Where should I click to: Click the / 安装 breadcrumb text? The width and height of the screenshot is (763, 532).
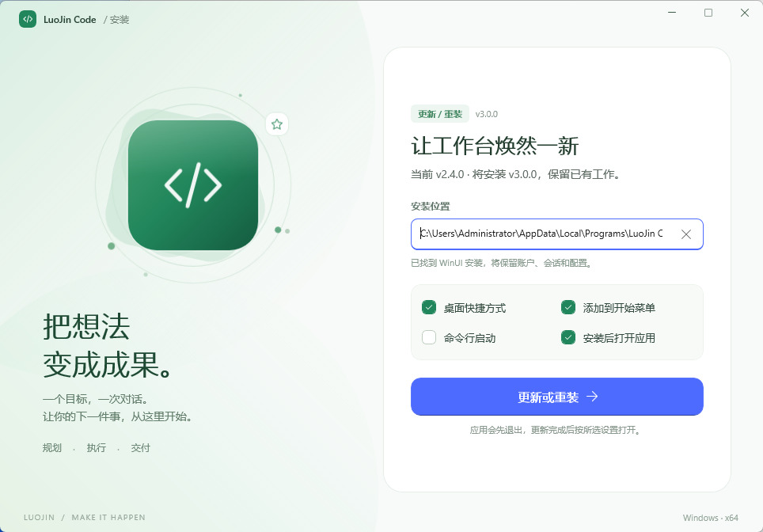116,20
